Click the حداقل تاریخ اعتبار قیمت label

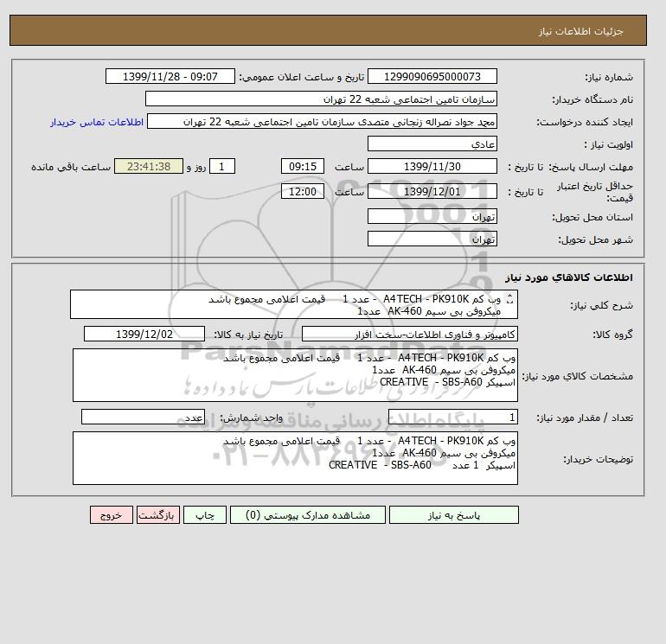click(595, 192)
